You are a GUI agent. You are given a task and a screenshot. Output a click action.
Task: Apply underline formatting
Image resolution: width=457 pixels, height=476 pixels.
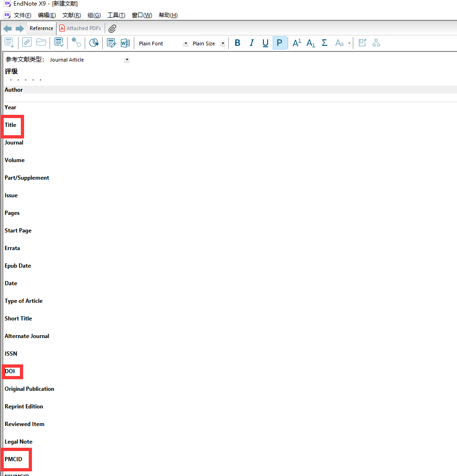click(x=265, y=43)
